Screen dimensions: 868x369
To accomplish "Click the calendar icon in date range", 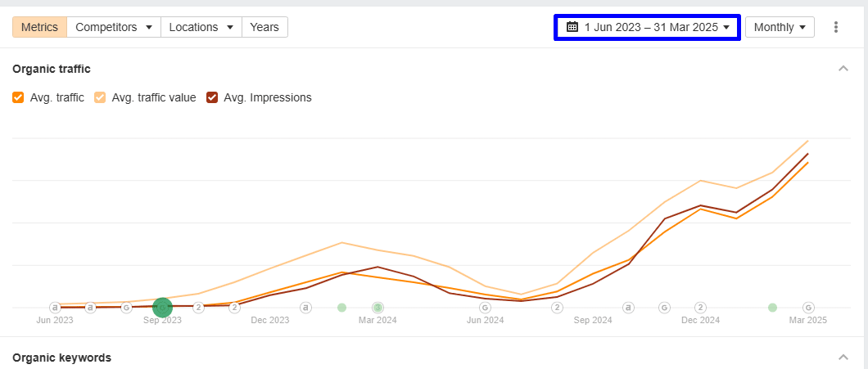I will [x=572, y=27].
